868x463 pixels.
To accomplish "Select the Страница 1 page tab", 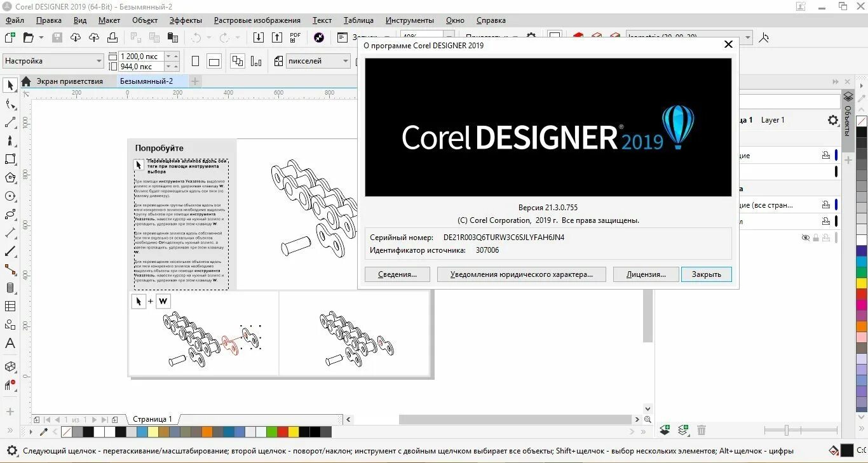I will pyautogui.click(x=152, y=419).
